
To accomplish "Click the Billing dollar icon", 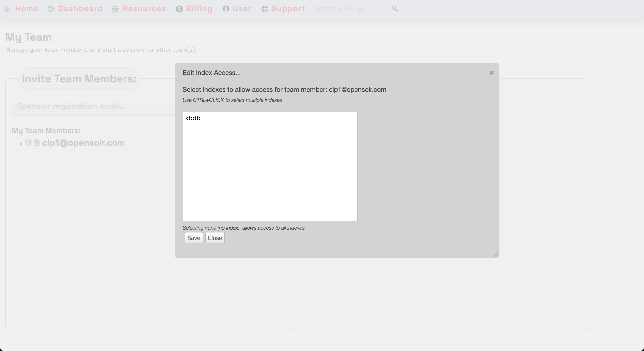I will pos(179,9).
